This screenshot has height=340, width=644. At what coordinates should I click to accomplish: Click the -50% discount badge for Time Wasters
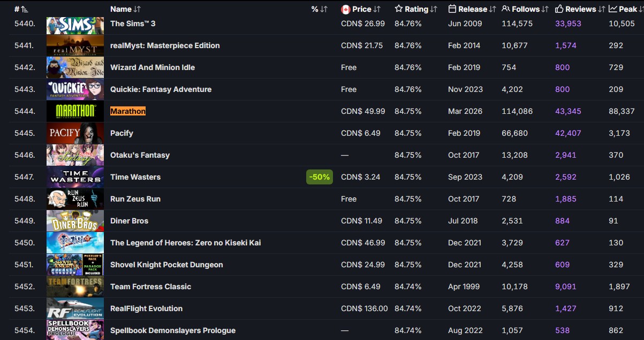(320, 177)
